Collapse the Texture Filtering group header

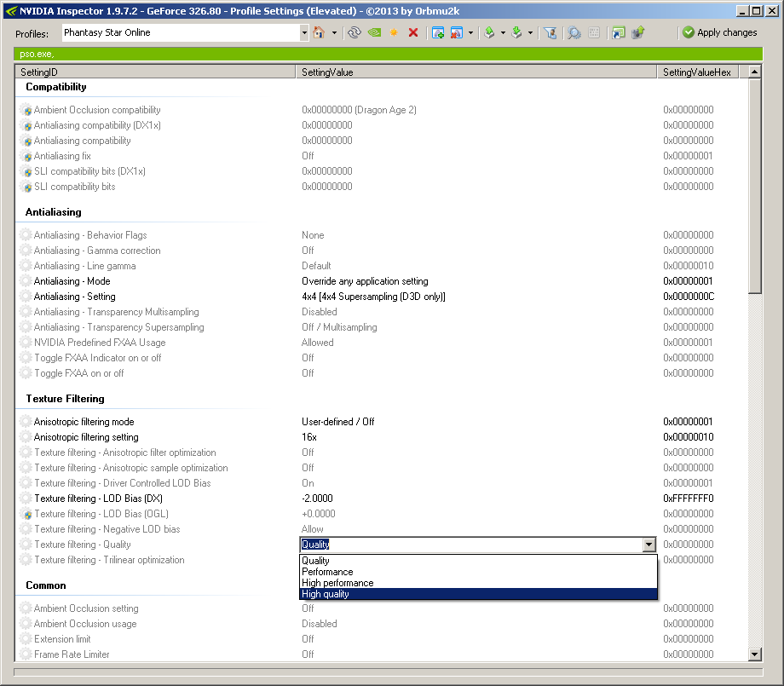point(65,399)
